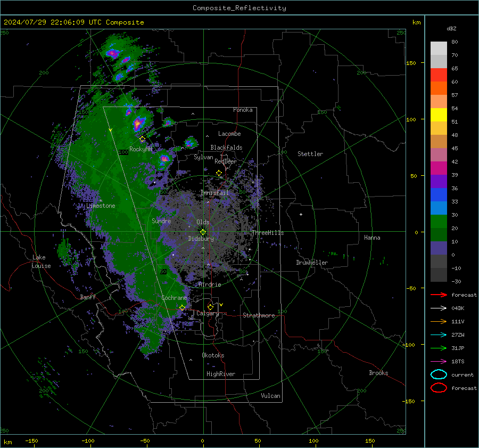The height and width of the screenshot is (448, 479).
Task: Click the Banff label
Action: point(88,297)
